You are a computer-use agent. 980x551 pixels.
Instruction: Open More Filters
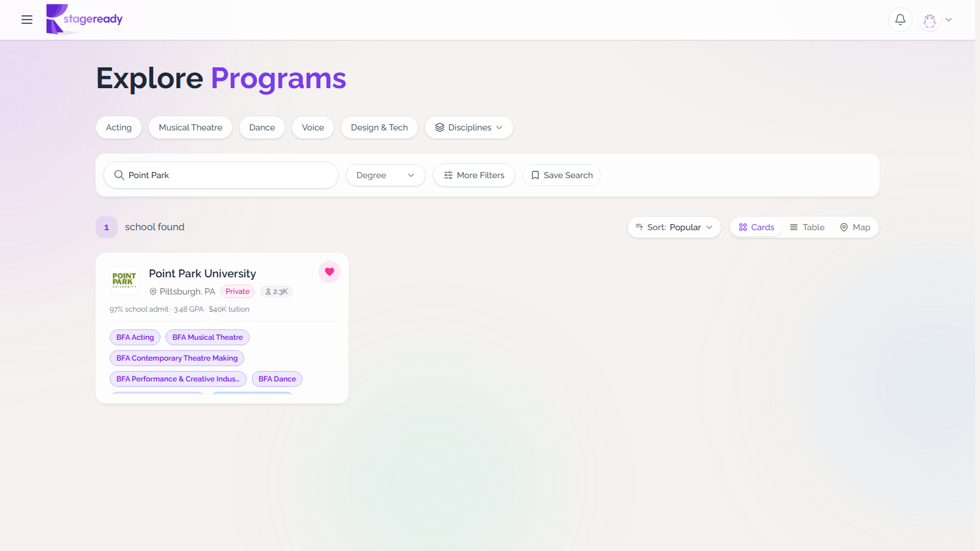click(x=474, y=175)
